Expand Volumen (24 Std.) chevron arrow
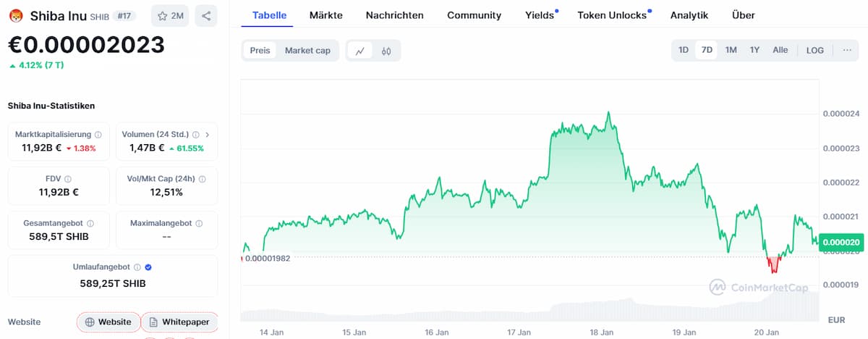 click(x=208, y=135)
